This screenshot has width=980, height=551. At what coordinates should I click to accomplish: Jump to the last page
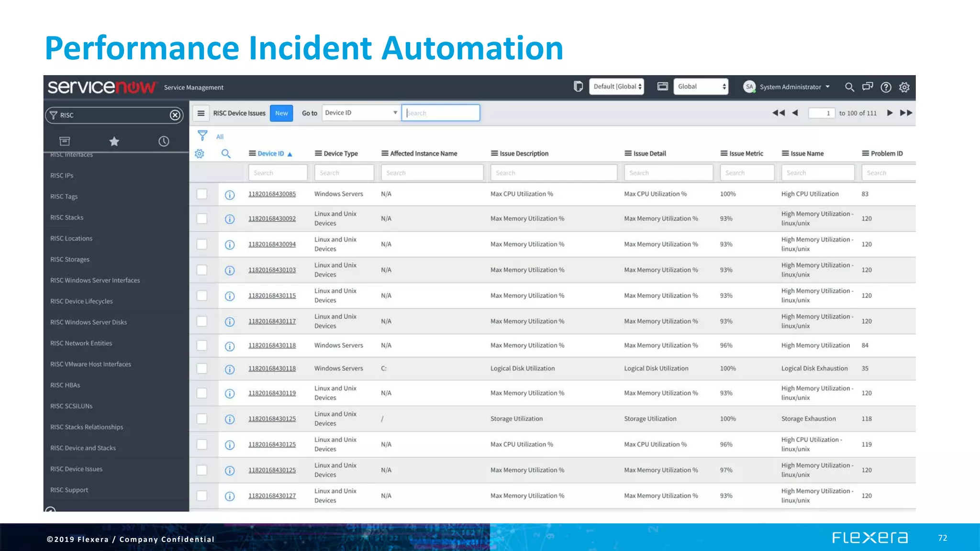pos(906,113)
